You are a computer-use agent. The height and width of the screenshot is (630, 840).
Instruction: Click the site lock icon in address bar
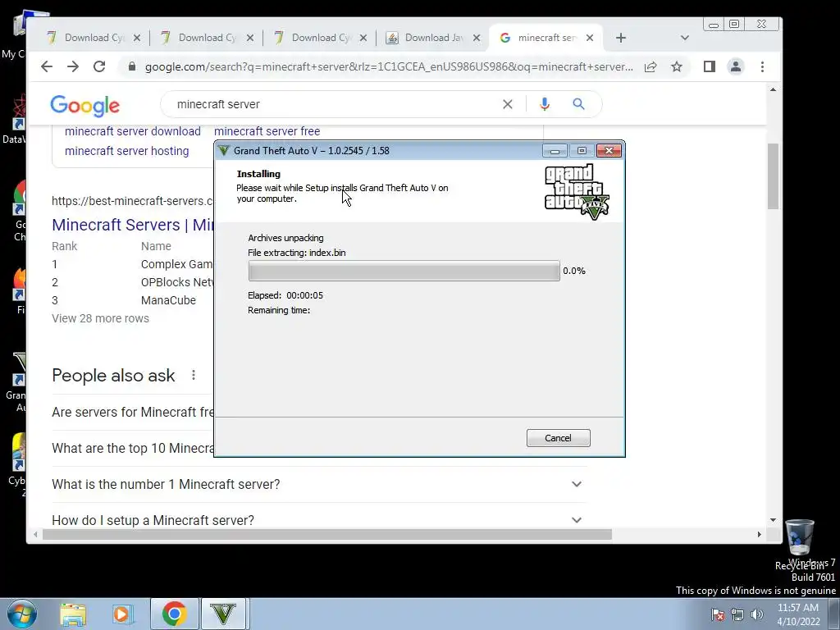131,66
